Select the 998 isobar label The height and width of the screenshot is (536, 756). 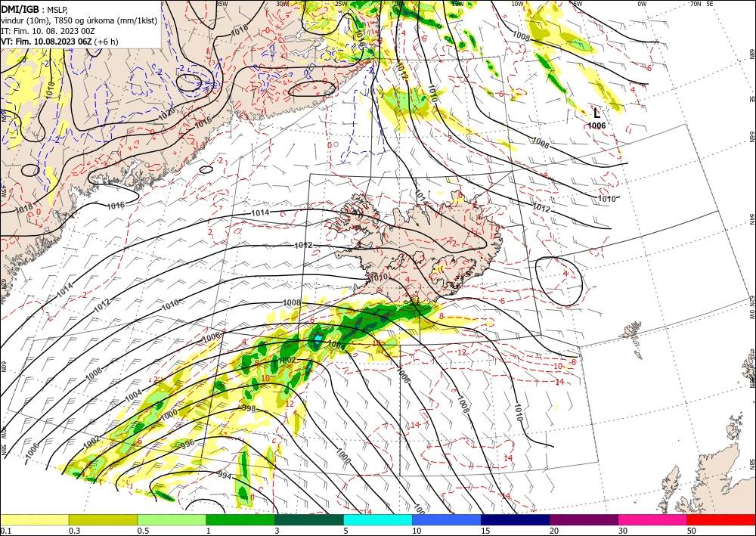(249, 409)
